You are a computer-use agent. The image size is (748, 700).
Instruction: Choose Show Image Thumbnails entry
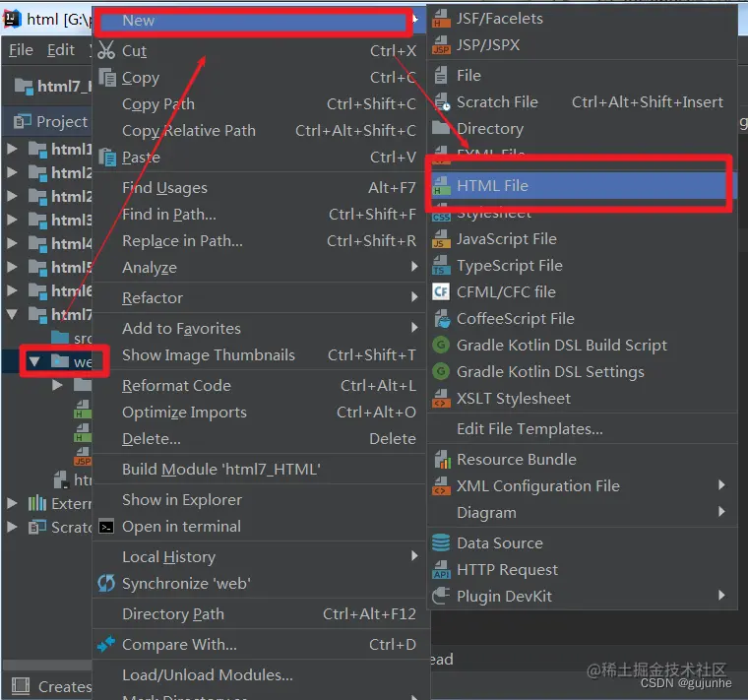coord(258,355)
